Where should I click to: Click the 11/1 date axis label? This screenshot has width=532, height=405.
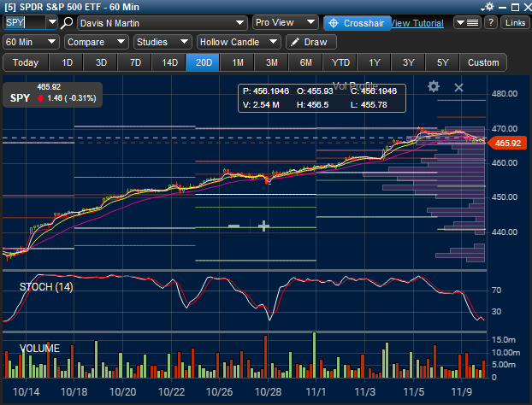pyautogui.click(x=316, y=392)
